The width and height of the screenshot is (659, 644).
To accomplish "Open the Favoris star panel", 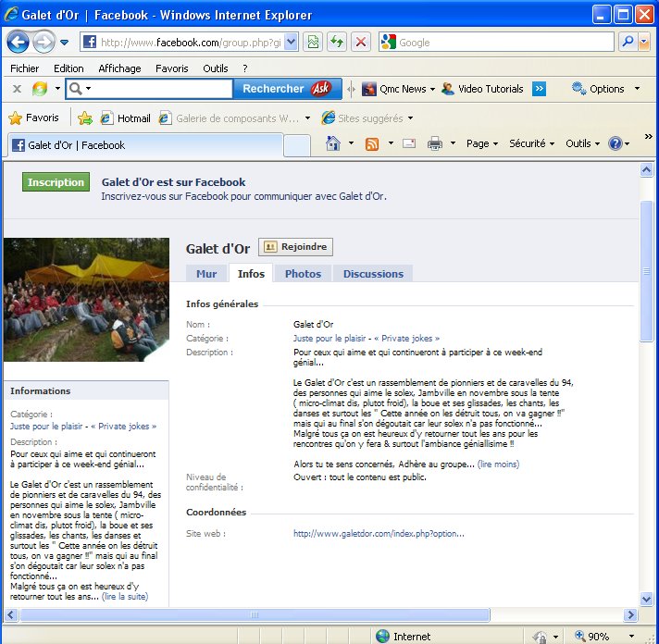I will (x=33, y=118).
